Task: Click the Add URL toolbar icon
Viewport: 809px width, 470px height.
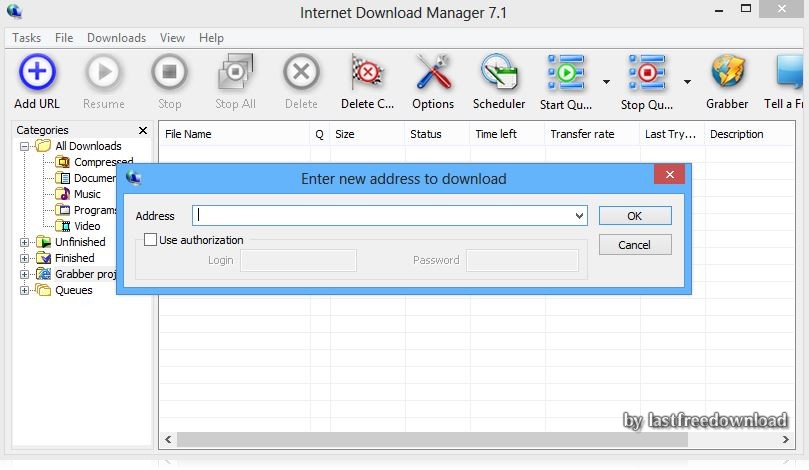Action: [37, 72]
